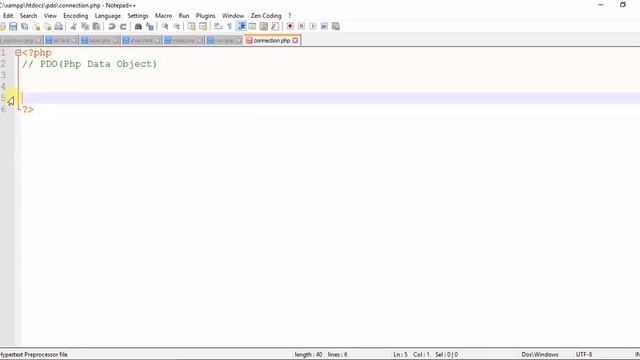Select the connection.php tab
This screenshot has height=360, width=640.
[271, 40]
